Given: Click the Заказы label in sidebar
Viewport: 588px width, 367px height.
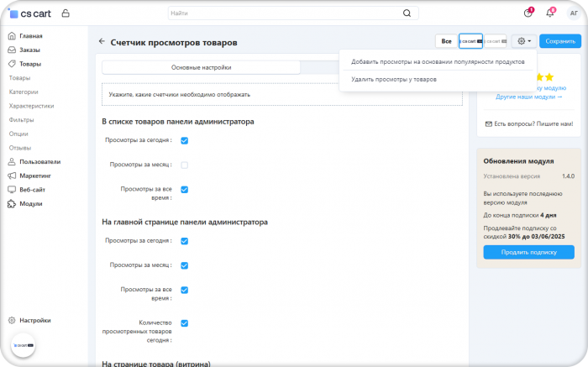Looking at the screenshot, I should 29,50.
